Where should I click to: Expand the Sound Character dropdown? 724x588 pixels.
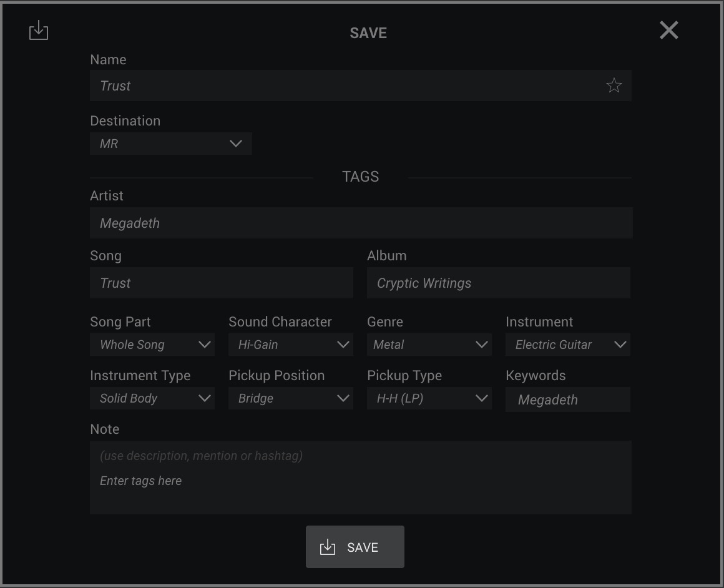tap(291, 345)
